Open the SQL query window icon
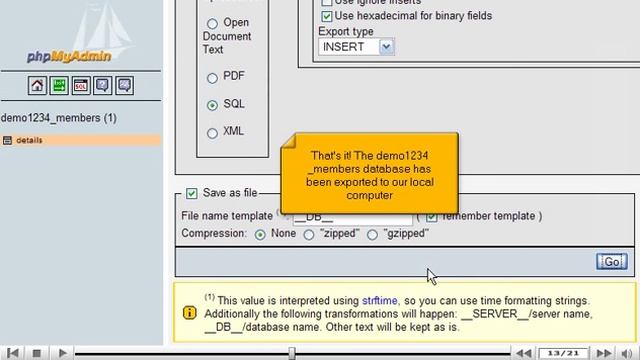This screenshot has height=360, width=640. click(81, 85)
